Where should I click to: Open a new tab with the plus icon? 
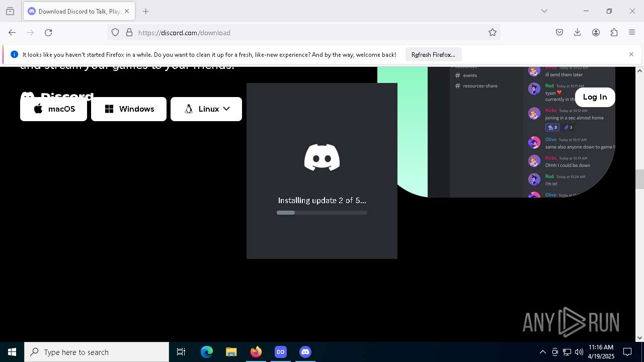146,11
